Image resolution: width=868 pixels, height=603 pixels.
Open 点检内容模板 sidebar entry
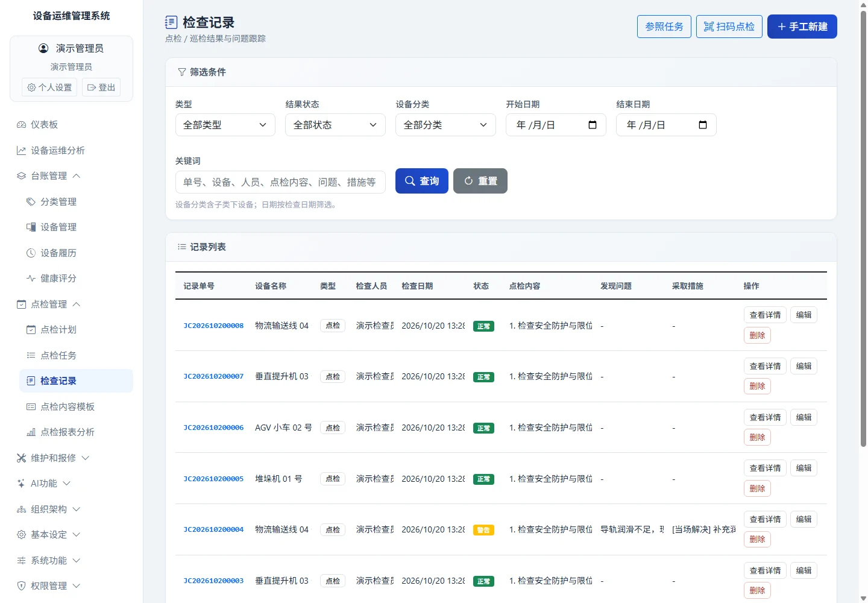76,406
